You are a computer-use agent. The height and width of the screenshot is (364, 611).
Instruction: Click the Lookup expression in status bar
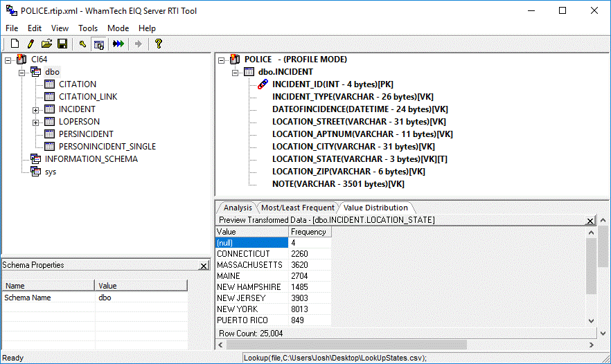click(x=335, y=358)
